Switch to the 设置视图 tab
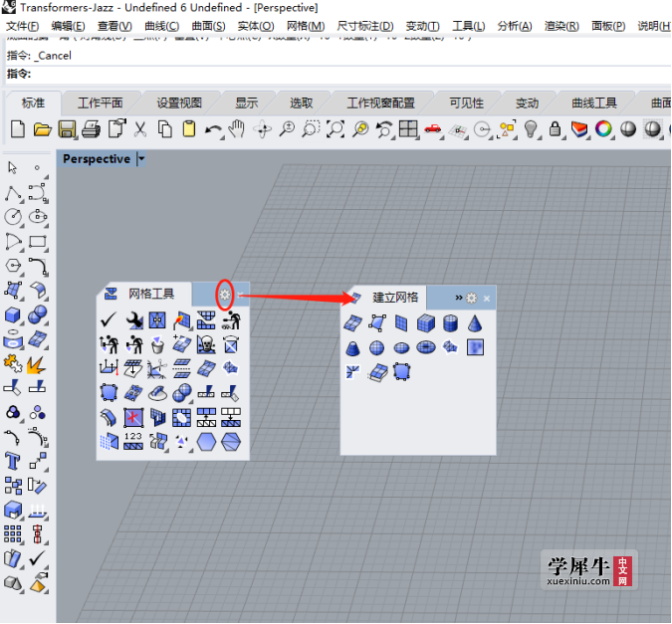 point(179,104)
